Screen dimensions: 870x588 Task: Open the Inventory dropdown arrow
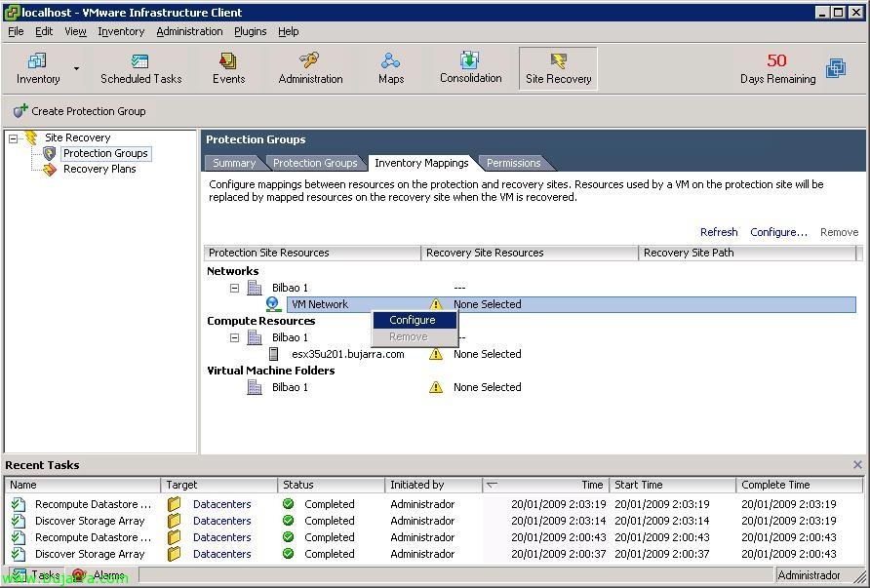click(x=77, y=69)
